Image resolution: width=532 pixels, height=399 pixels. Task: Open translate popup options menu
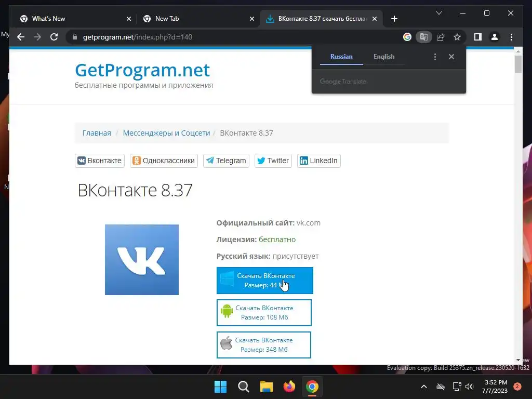coord(435,57)
